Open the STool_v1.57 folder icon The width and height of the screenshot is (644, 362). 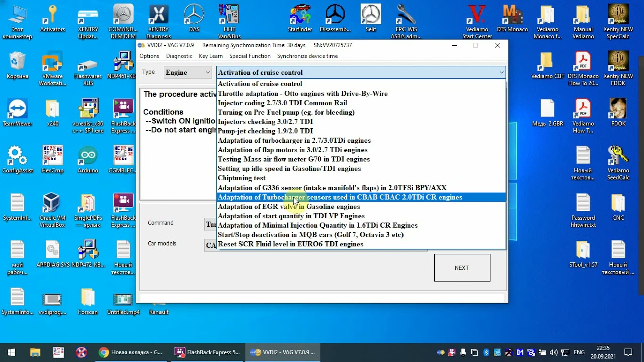[x=583, y=254]
